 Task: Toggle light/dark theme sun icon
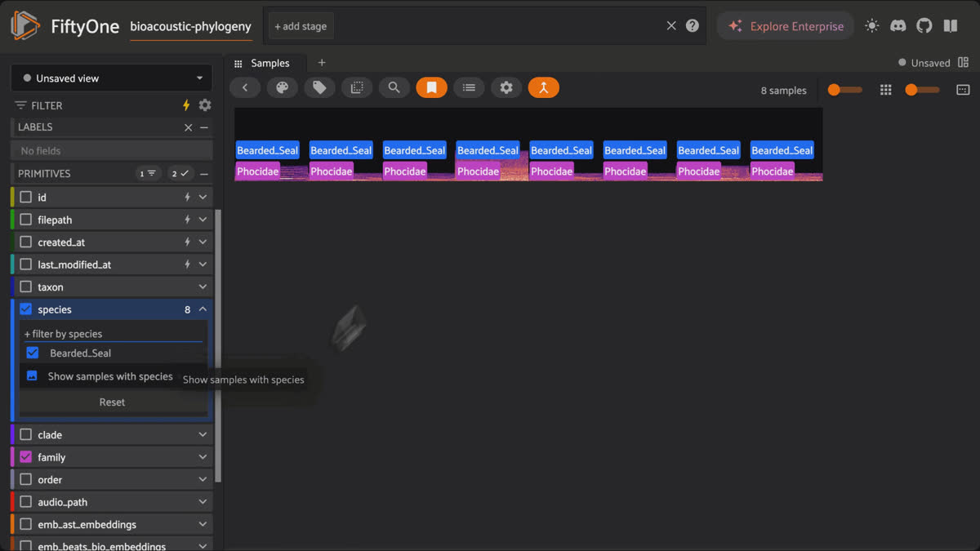coord(872,26)
